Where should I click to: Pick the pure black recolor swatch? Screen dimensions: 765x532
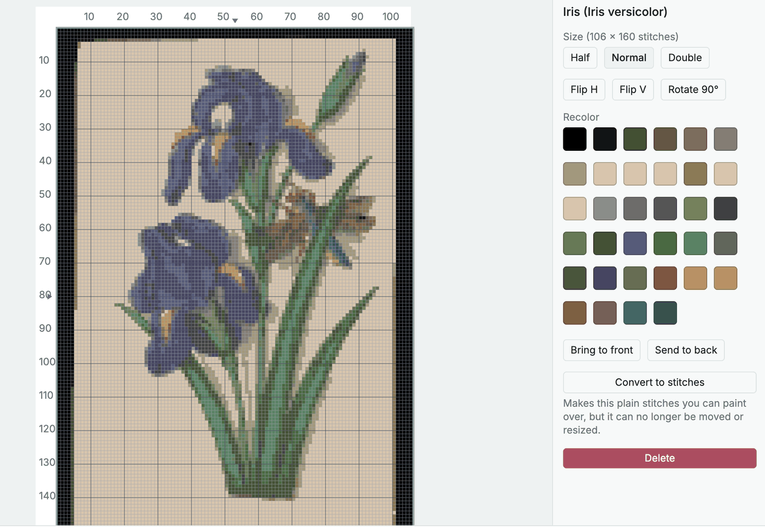point(575,139)
